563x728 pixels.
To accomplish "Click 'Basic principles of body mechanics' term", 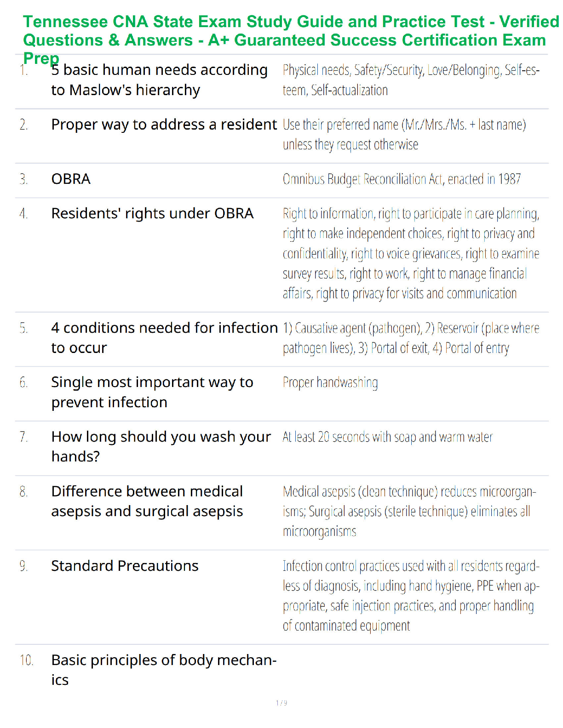I will pyautogui.click(x=164, y=670).
